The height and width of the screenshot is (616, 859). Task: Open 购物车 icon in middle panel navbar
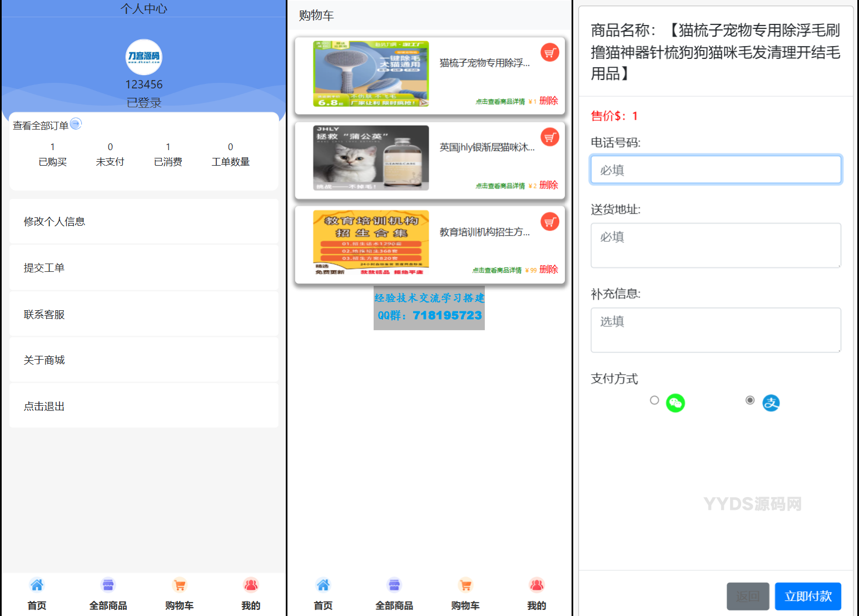tap(465, 585)
